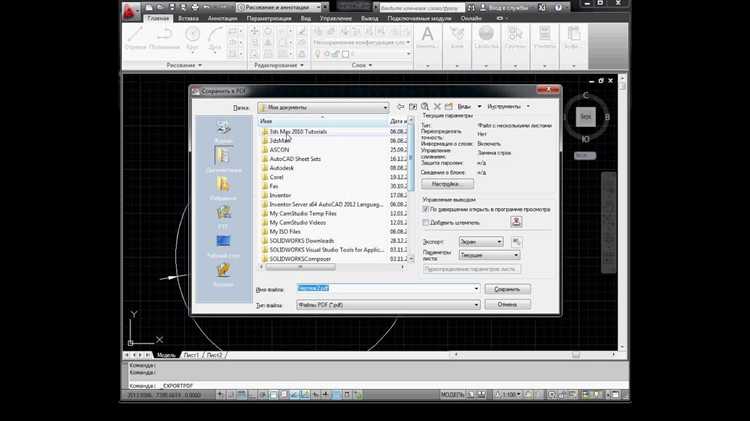The image size is (750, 421).
Task: Select Избранное (Favorites) place in sidebar
Action: 223,188
